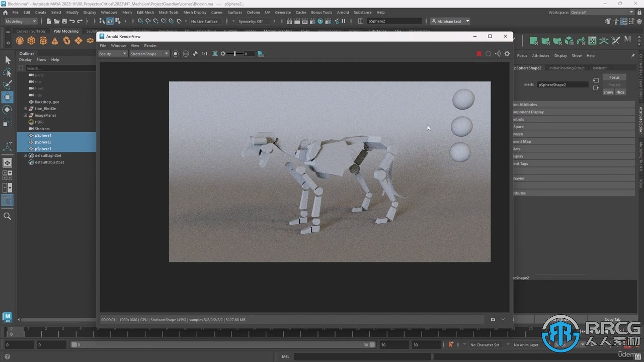644x362 pixels.
Task: Toggle audio broadcast icon in RenderView
Action: (x=498, y=54)
